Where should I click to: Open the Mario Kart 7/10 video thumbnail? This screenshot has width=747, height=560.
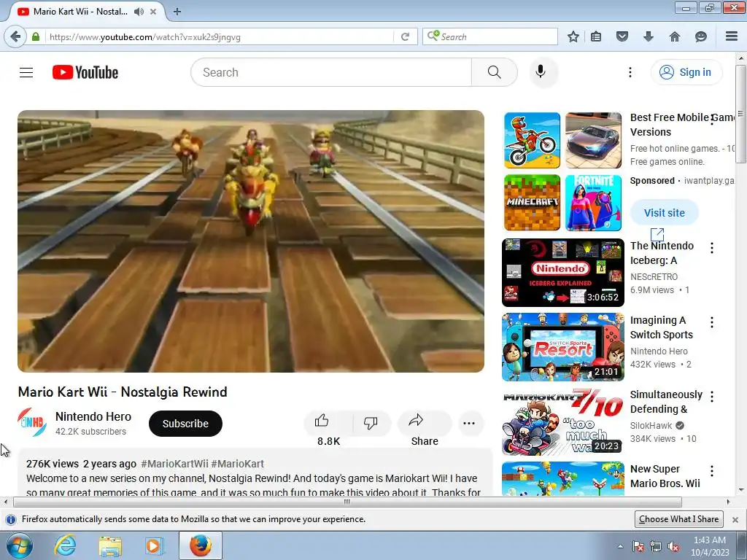coord(562,421)
